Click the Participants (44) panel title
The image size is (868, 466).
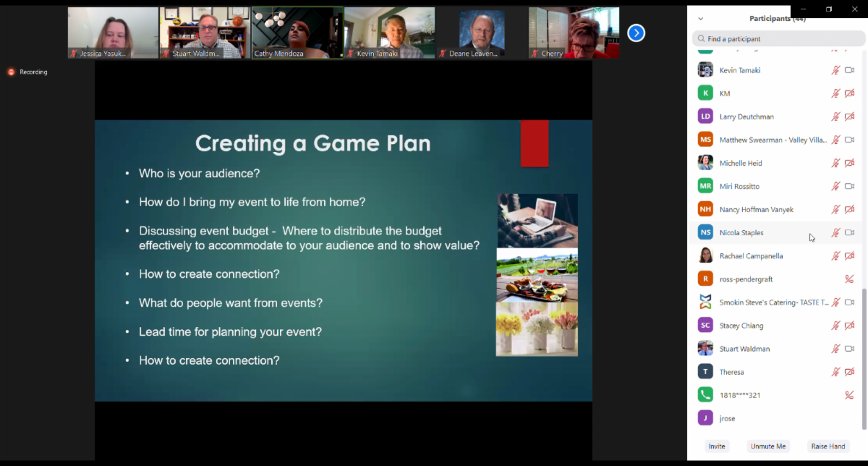(778, 19)
